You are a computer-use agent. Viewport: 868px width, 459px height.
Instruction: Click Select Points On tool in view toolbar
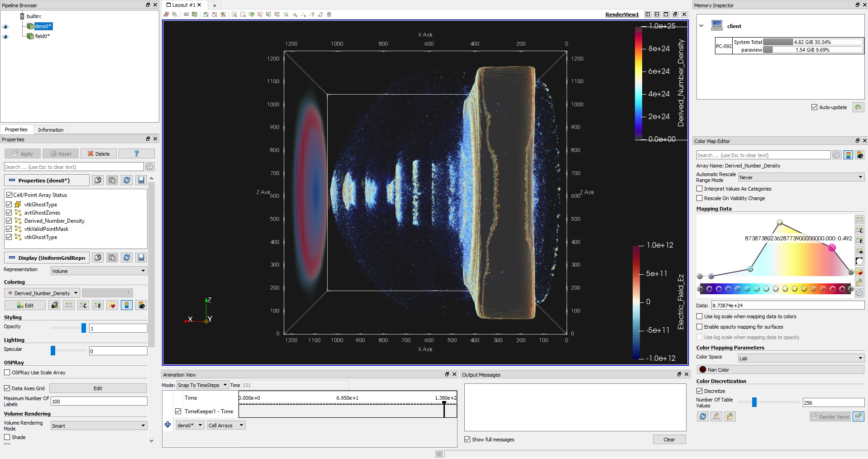[243, 14]
